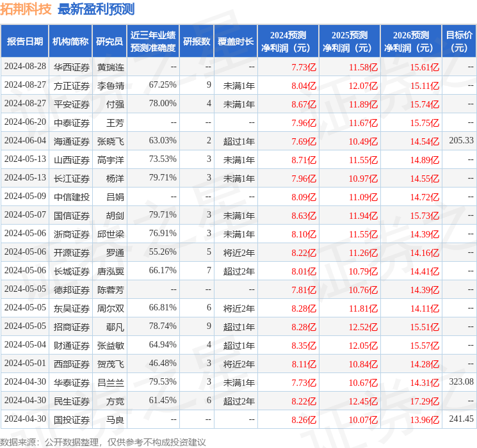The width and height of the screenshot is (477, 448).
Task: Select the 241.45 target price
Action: coord(461,419)
